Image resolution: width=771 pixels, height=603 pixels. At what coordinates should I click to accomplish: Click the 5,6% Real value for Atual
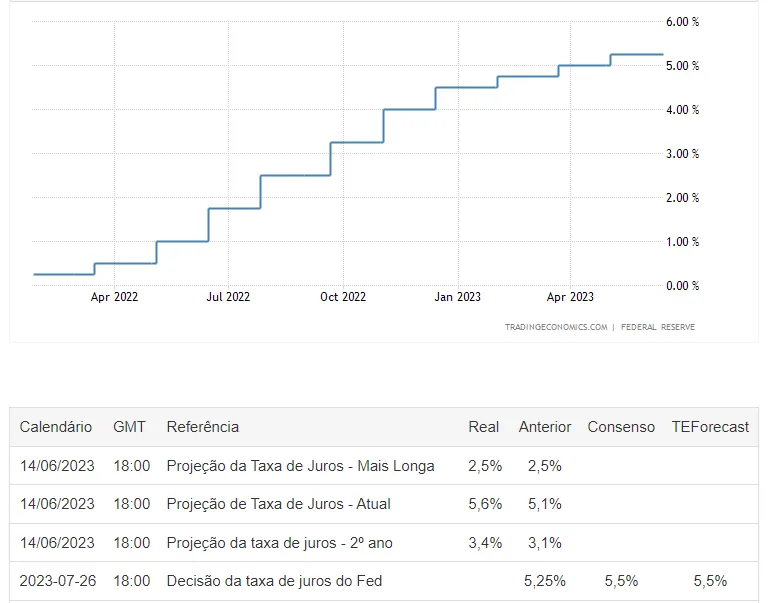tap(485, 504)
